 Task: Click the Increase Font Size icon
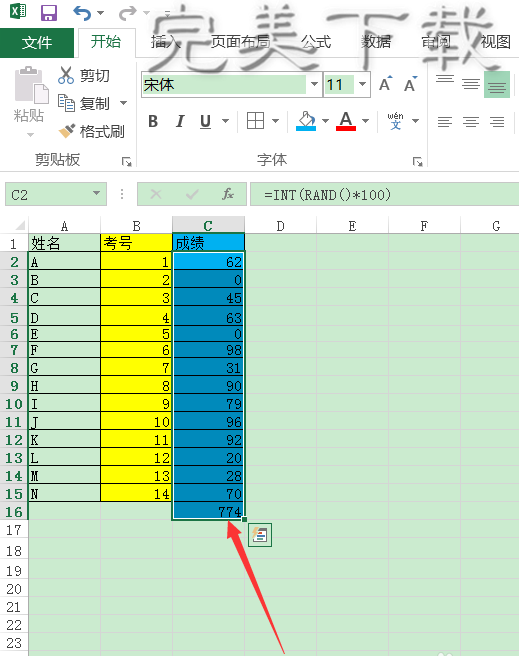pos(385,84)
